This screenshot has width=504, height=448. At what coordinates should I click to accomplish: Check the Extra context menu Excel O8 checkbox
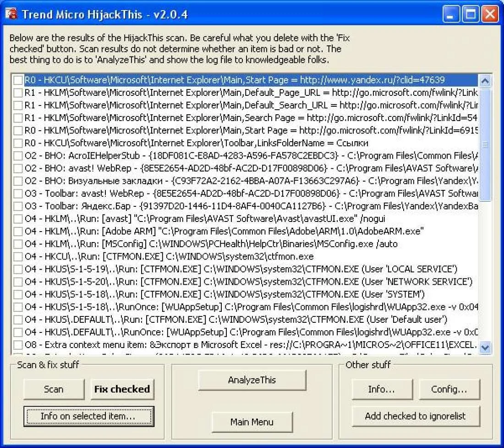tap(18, 345)
